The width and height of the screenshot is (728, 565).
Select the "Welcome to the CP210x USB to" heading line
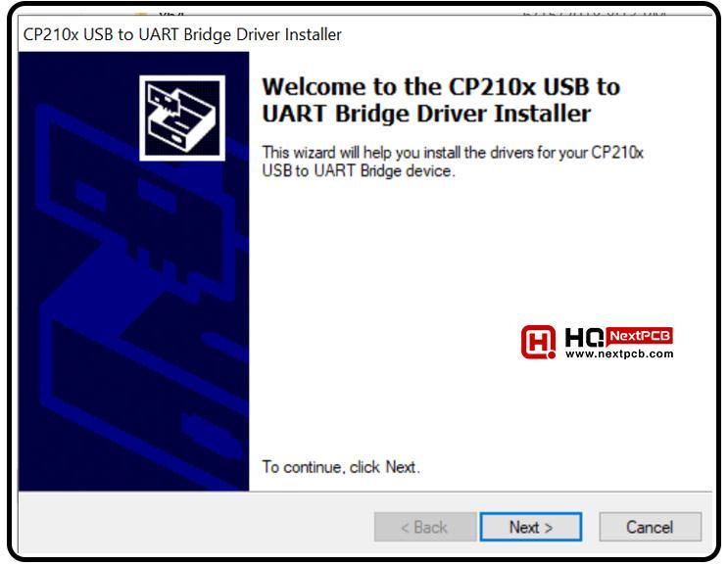[x=441, y=87]
